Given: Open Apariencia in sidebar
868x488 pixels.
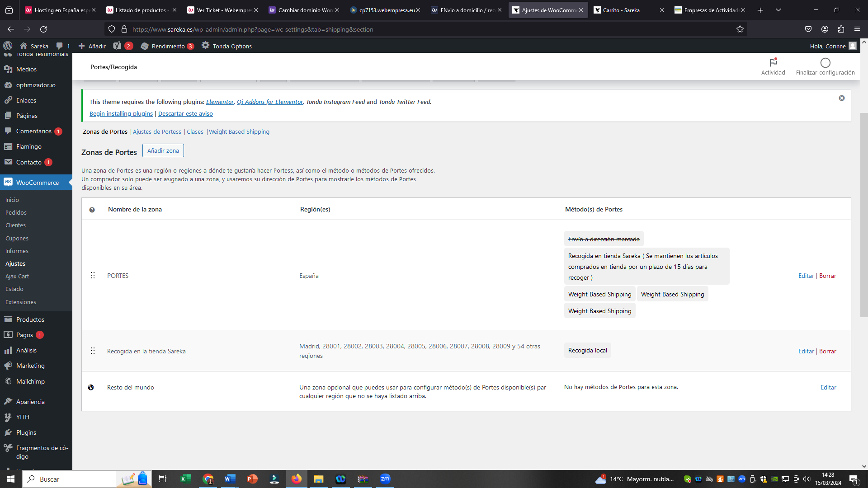Looking at the screenshot, I should (30, 402).
